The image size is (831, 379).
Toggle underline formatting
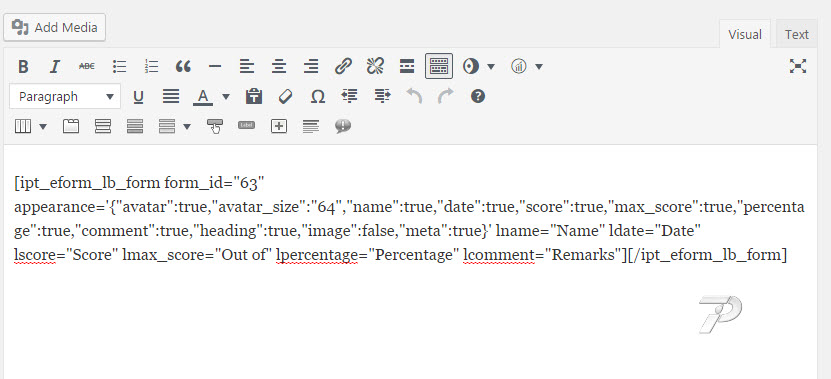(x=138, y=96)
